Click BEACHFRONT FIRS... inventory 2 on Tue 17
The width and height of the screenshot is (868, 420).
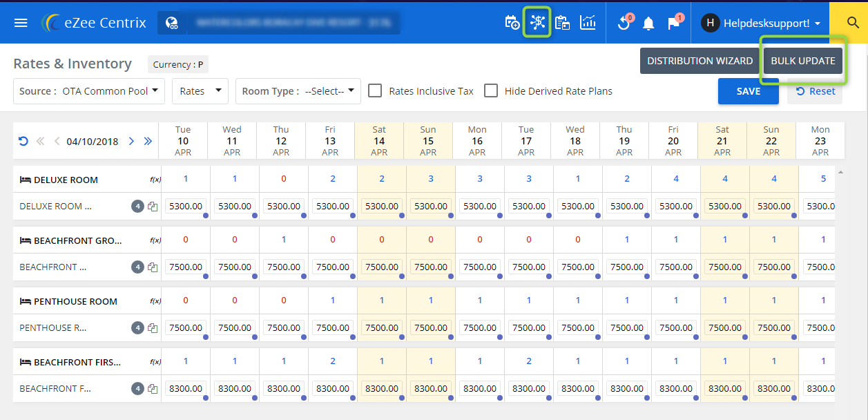(529, 361)
